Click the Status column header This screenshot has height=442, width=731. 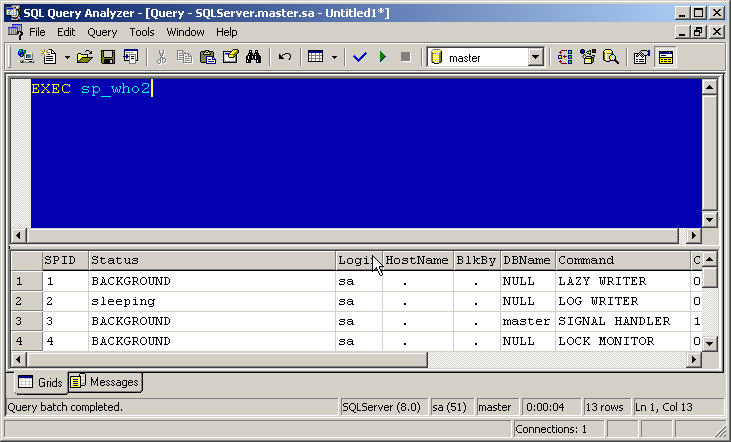[212, 260]
